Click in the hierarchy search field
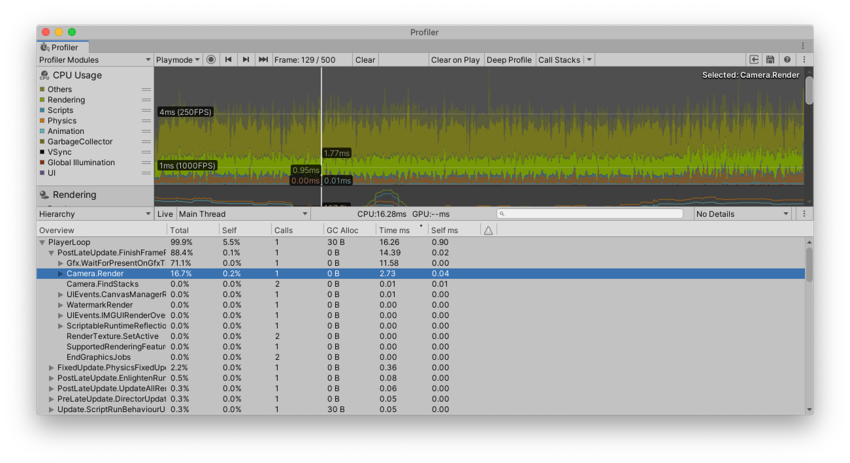This screenshot has height=463, width=850. (x=590, y=214)
